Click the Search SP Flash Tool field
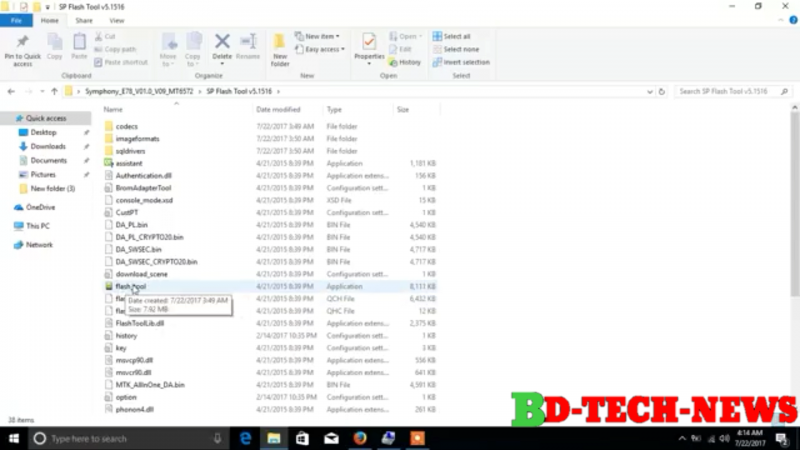This screenshot has width=800, height=450. tap(730, 91)
